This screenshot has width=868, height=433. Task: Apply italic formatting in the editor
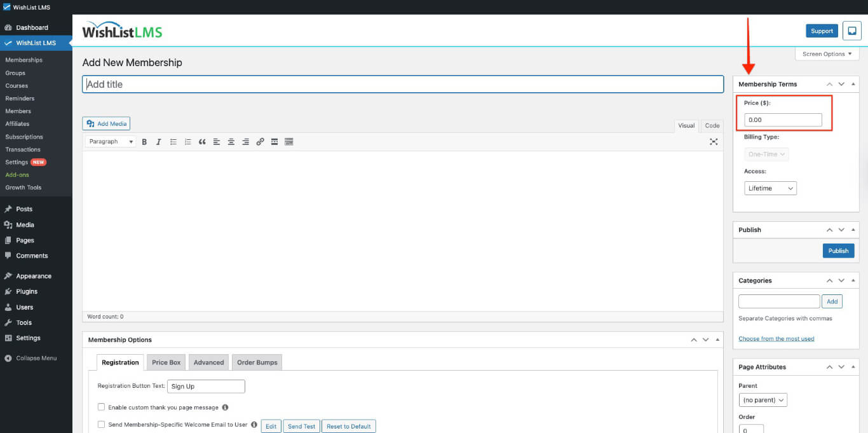click(x=158, y=142)
